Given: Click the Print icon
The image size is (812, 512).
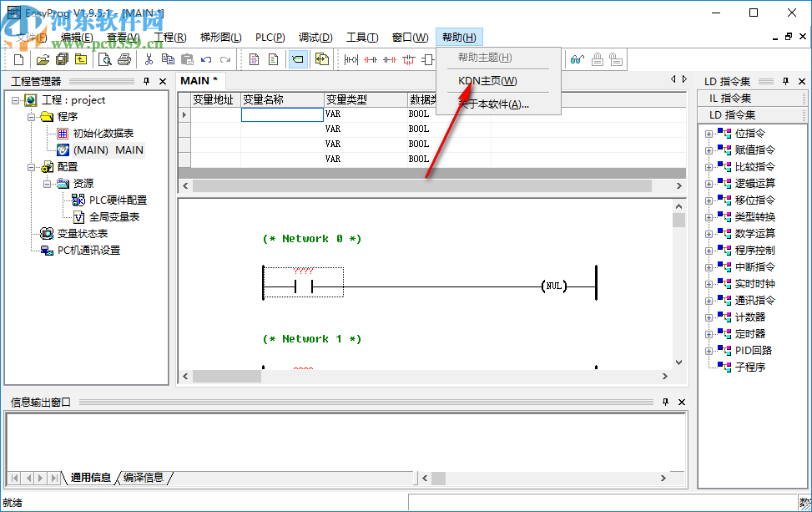Looking at the screenshot, I should pos(124,59).
